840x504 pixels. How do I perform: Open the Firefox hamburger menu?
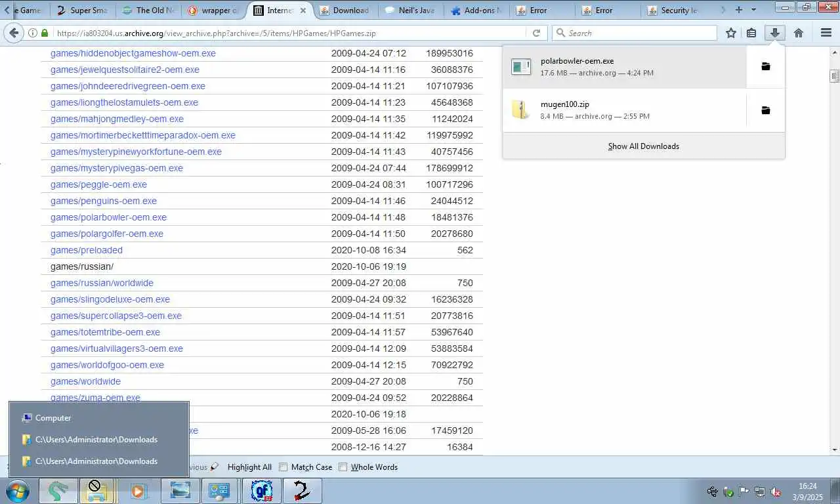click(x=826, y=33)
